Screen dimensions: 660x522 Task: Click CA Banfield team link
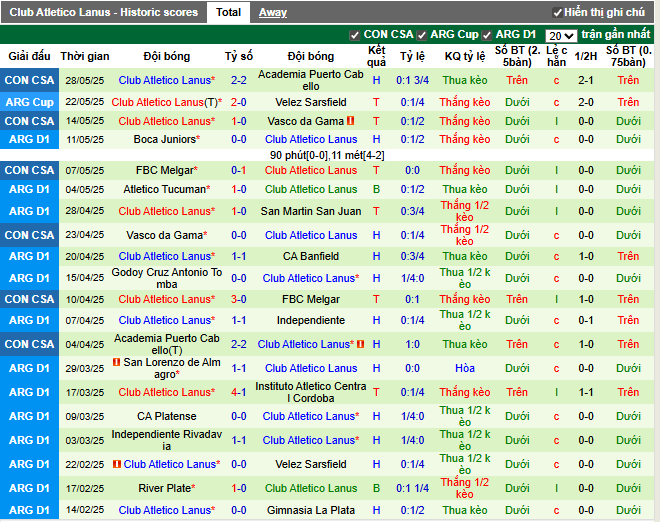pos(311,256)
